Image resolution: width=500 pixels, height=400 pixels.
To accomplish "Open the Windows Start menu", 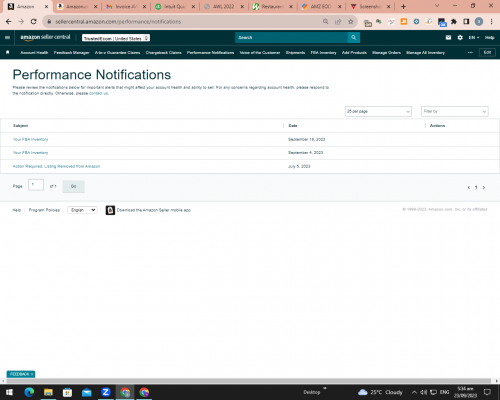I will point(9,392).
